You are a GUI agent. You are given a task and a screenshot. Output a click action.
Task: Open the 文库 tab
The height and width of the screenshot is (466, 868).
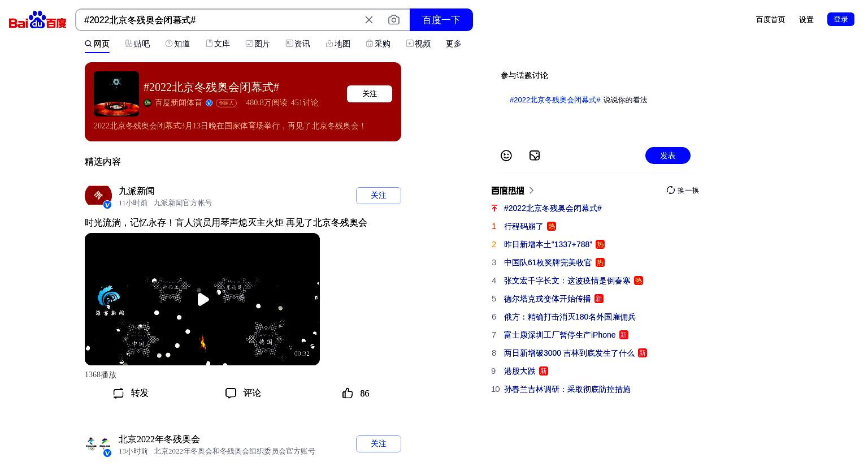click(218, 44)
